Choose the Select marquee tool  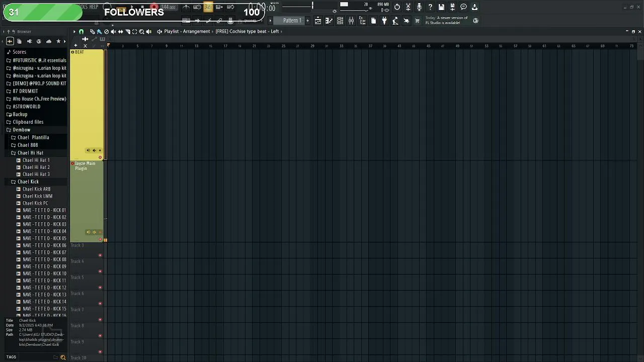134,32
